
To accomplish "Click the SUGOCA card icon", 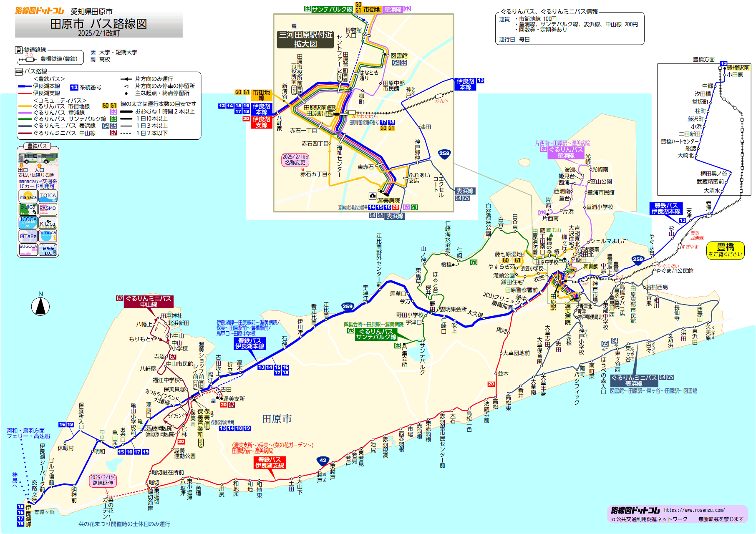I will 28,249.
